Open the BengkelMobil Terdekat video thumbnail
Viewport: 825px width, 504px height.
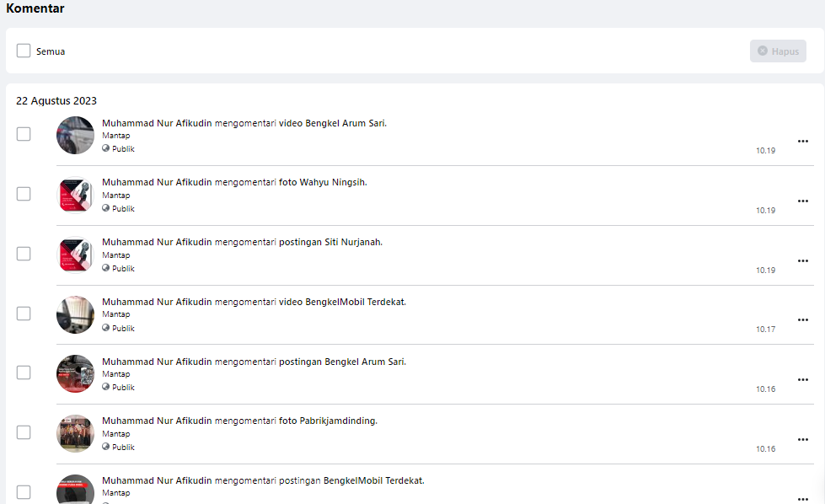click(x=75, y=314)
